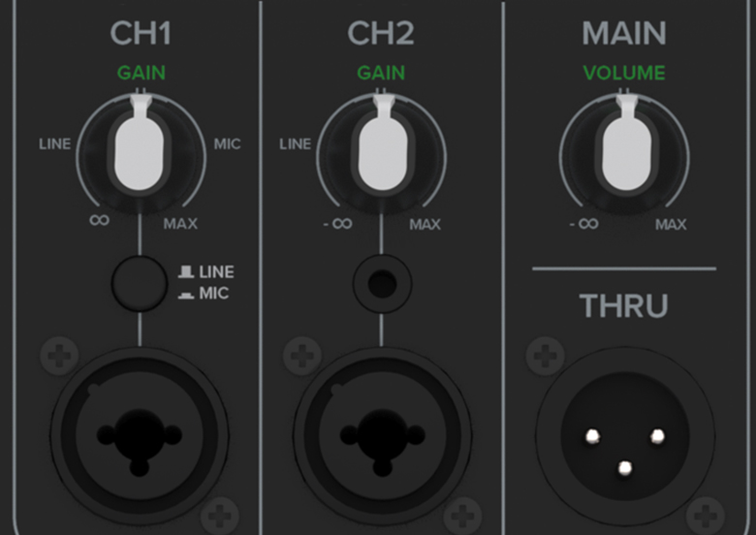Click the CH2 small jack input

(x=382, y=283)
